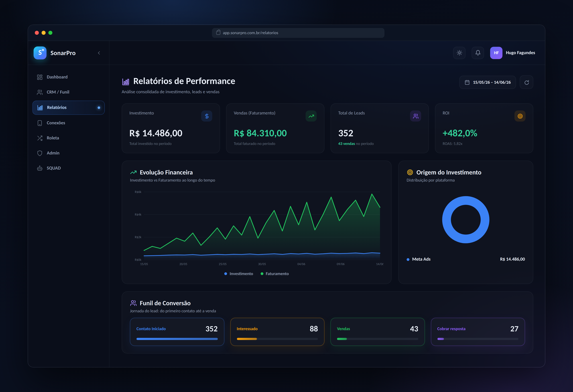This screenshot has width=573, height=392.
Task: Open the Cobrar resposta funnel card
Action: (478, 332)
